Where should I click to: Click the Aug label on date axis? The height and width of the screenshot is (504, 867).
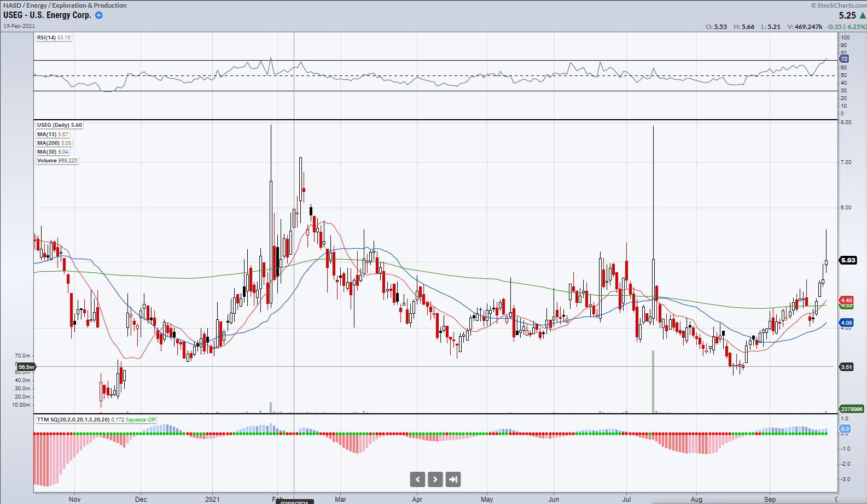[x=696, y=499]
